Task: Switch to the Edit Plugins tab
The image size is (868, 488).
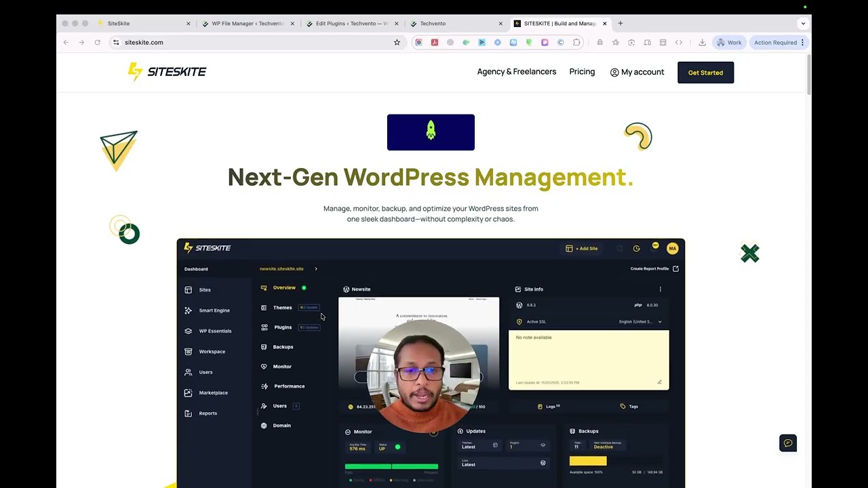Action: [351, 24]
